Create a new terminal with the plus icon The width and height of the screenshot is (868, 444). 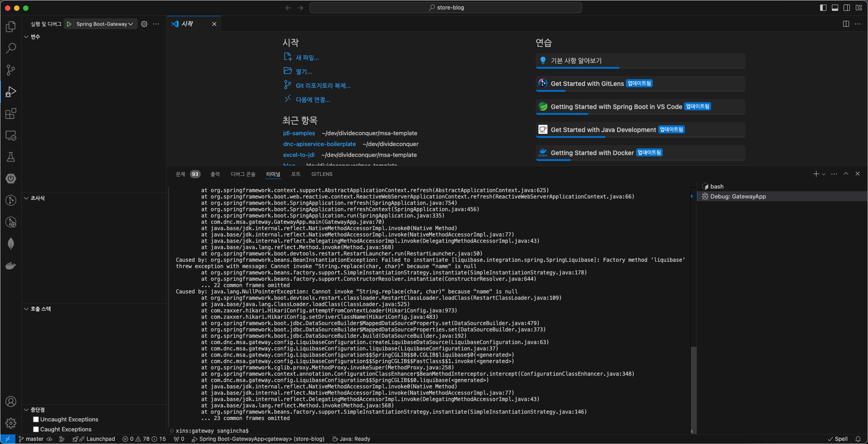click(816, 174)
